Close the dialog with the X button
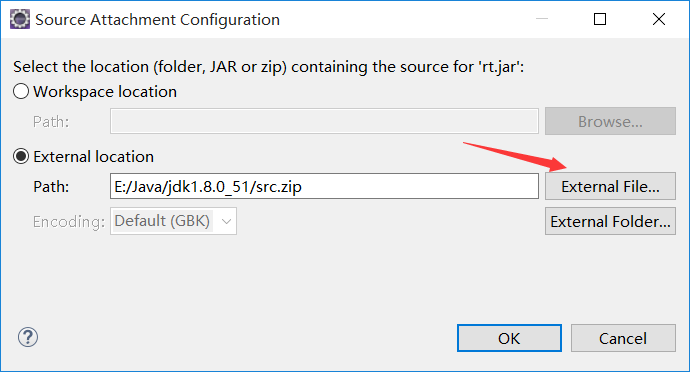 pos(659,19)
